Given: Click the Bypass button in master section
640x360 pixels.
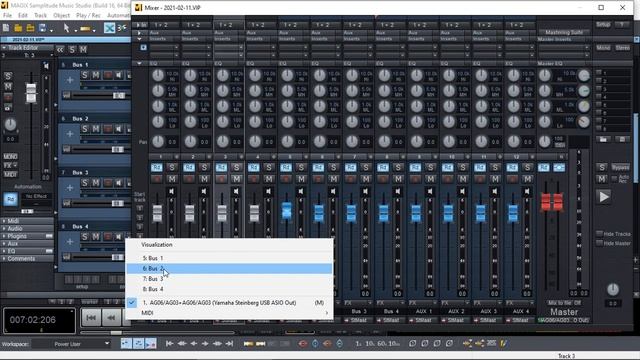Looking at the screenshot, I should coord(620,167).
